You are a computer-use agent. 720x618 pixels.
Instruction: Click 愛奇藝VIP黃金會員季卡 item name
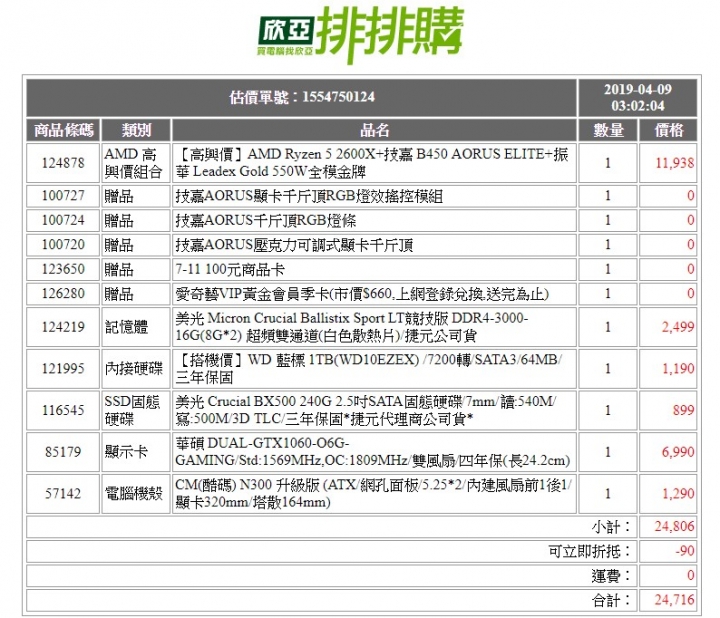[x=362, y=293]
